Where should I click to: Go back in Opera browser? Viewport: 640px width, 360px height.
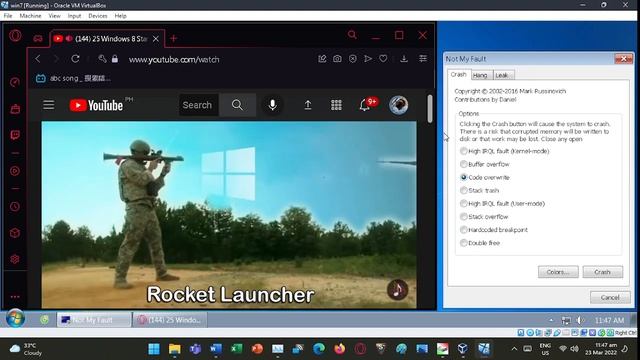tap(38, 59)
